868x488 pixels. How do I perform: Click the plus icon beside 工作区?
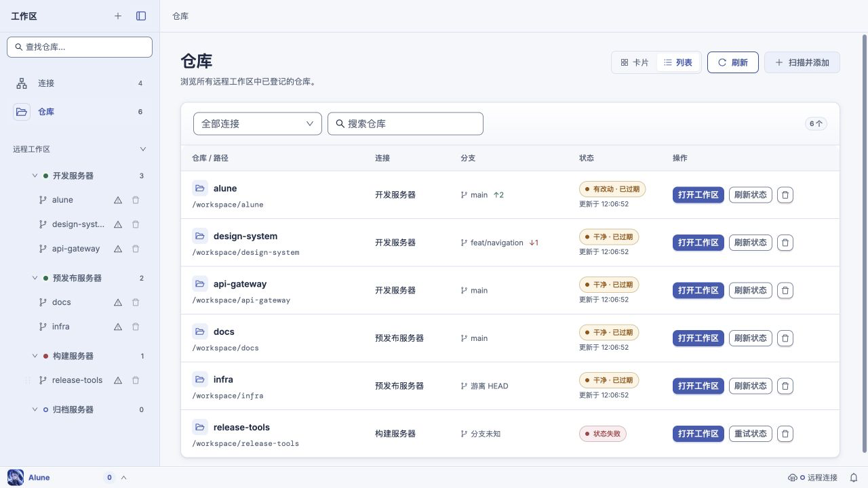pyautogui.click(x=118, y=16)
